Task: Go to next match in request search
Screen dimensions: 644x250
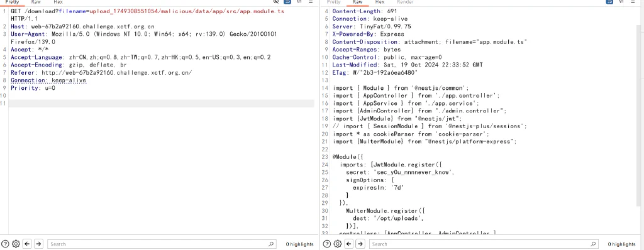Action: [38, 244]
